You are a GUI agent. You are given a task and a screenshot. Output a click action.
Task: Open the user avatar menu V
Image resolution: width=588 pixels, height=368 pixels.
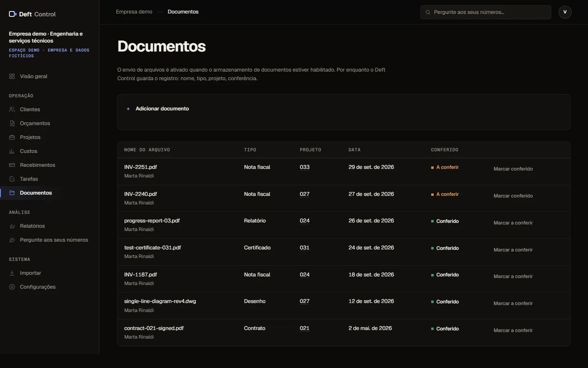(x=565, y=12)
